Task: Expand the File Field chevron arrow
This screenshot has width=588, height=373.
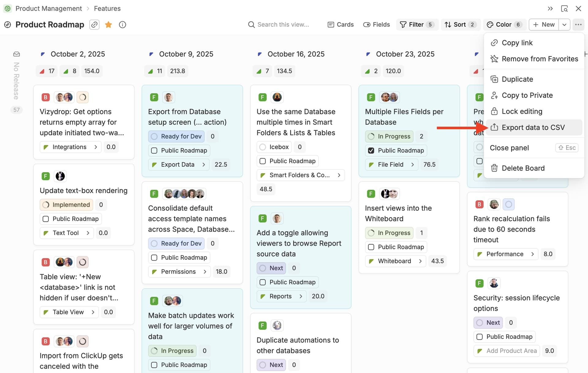Action: tap(413, 165)
